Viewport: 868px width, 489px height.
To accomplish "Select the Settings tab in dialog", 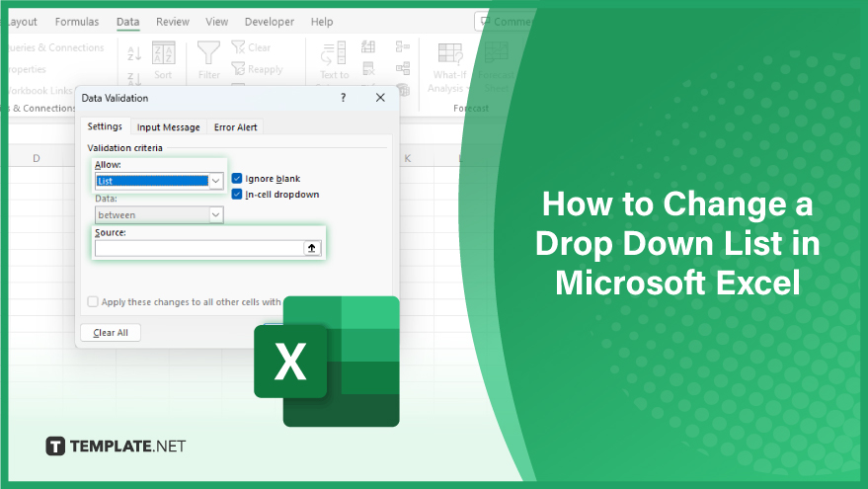I will [x=105, y=126].
